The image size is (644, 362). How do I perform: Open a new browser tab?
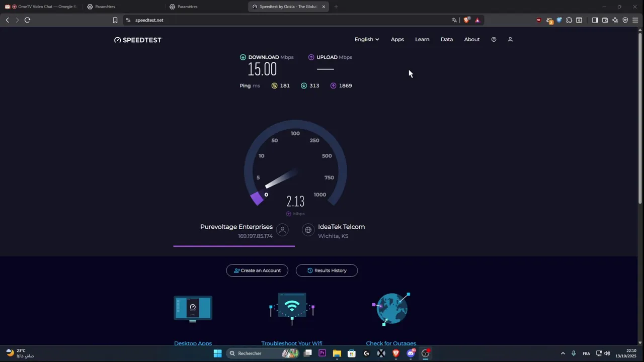336,7
